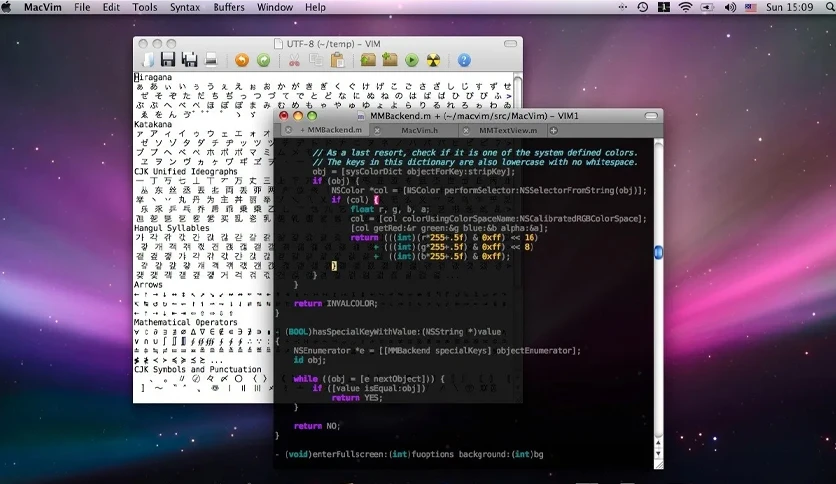Screen dimensions: 836x484
Task: Toggle toolbar pill button in the VIM1 window
Action: [651, 116]
